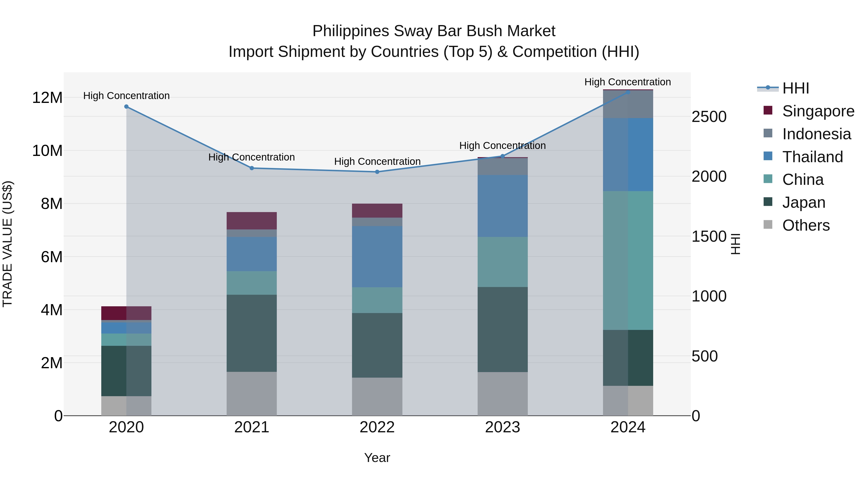Click the Singapore segment of 2021 bar
The width and height of the screenshot is (868, 488).
coord(252,221)
